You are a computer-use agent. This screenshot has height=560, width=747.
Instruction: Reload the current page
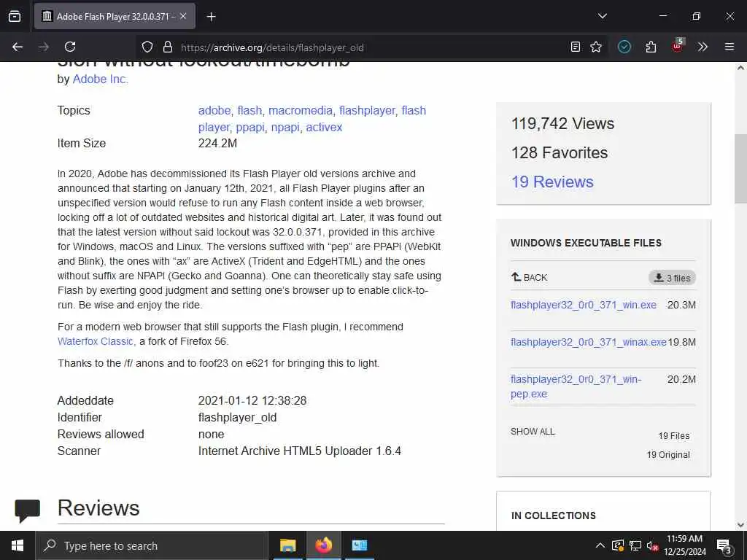point(70,47)
